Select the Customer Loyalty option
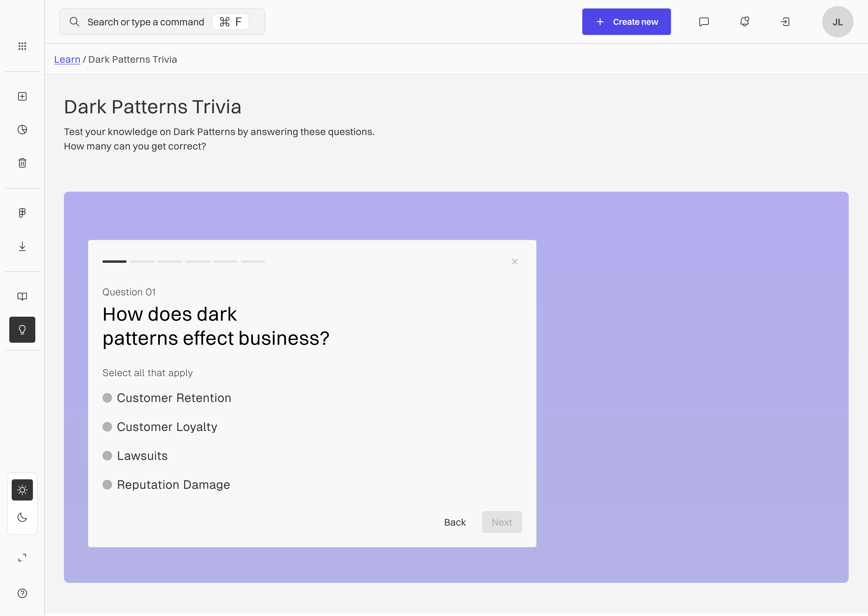The height and width of the screenshot is (616, 868). tap(107, 427)
